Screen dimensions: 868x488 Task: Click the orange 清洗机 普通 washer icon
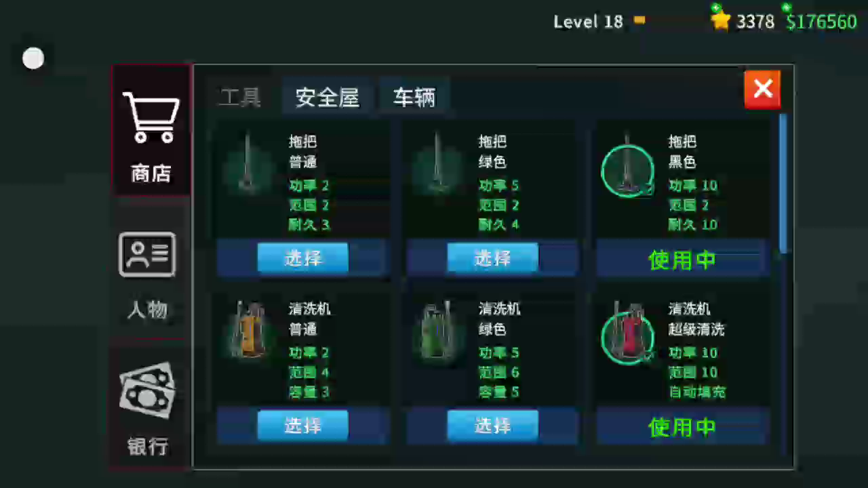248,331
